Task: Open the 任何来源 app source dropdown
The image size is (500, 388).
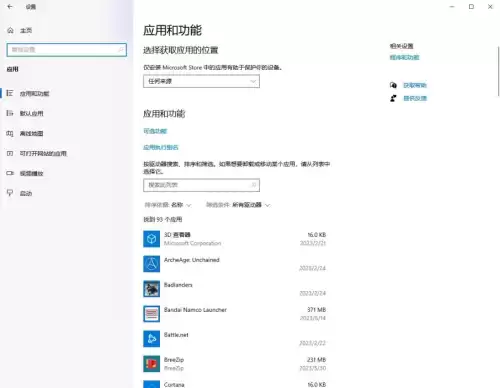Action: (201, 81)
